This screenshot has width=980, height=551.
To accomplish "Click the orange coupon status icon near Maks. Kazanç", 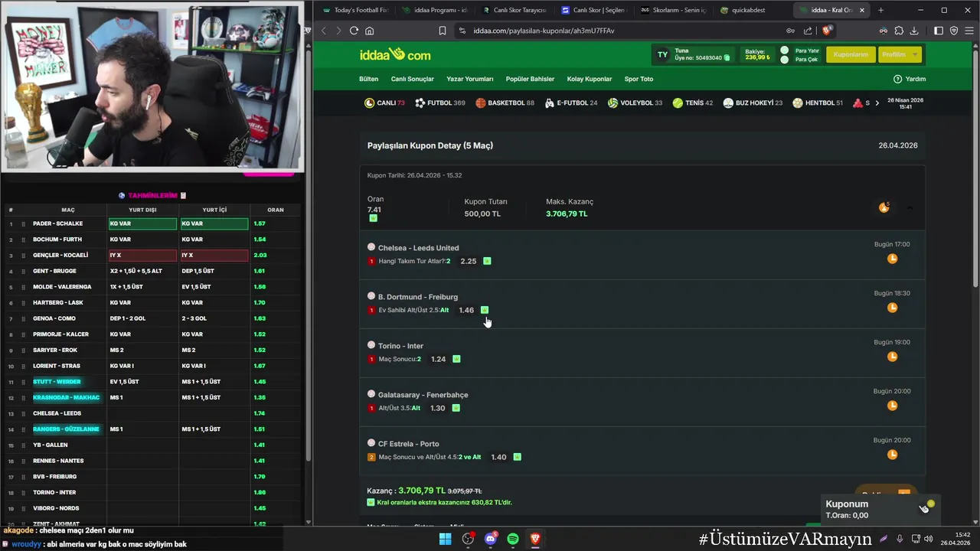I will click(x=884, y=207).
